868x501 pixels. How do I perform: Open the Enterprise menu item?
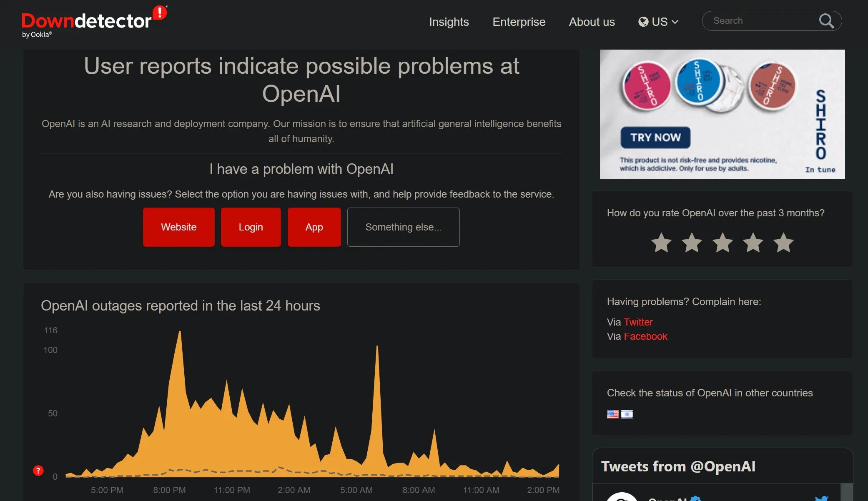[519, 22]
